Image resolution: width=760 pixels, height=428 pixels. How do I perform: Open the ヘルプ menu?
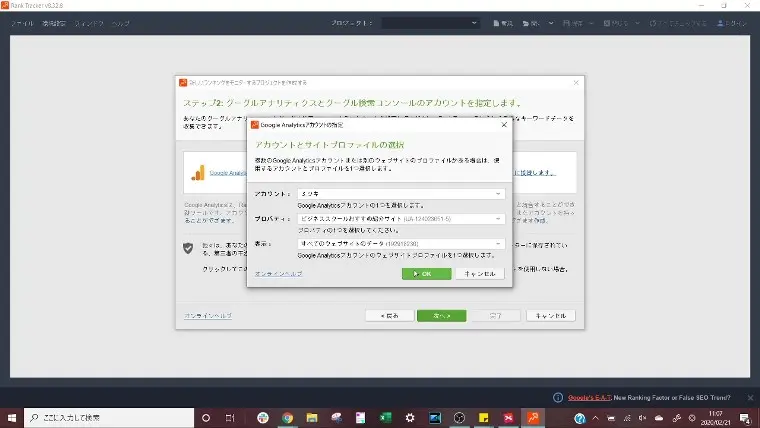coord(120,22)
